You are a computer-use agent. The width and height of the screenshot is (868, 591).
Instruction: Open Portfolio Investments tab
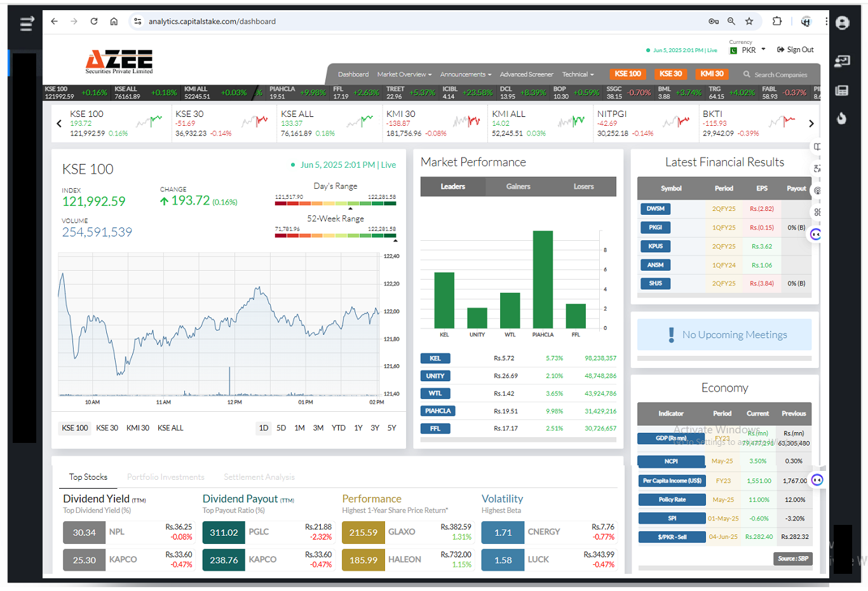[166, 477]
